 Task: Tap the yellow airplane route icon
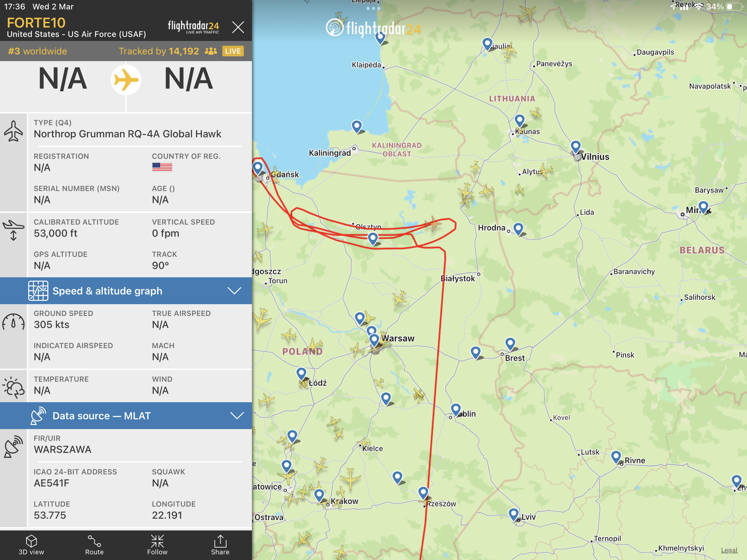[x=126, y=80]
